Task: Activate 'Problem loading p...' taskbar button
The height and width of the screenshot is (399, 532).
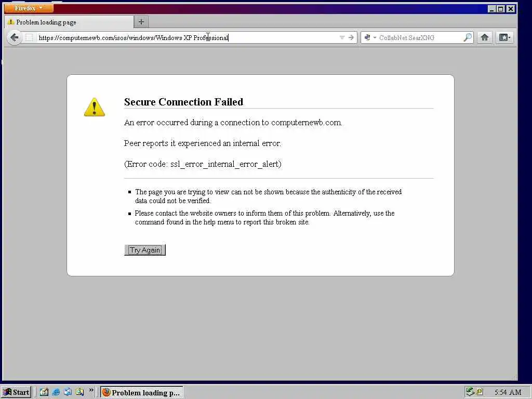Action: [142, 392]
